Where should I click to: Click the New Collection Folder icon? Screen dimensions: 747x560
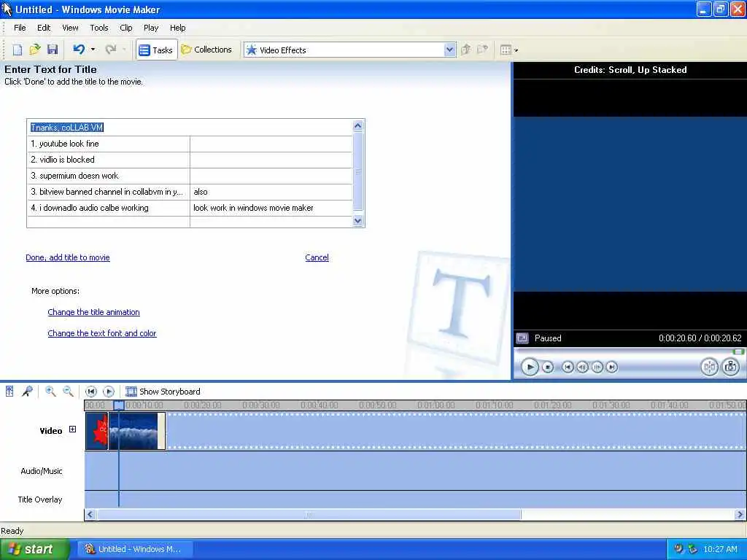[483, 50]
